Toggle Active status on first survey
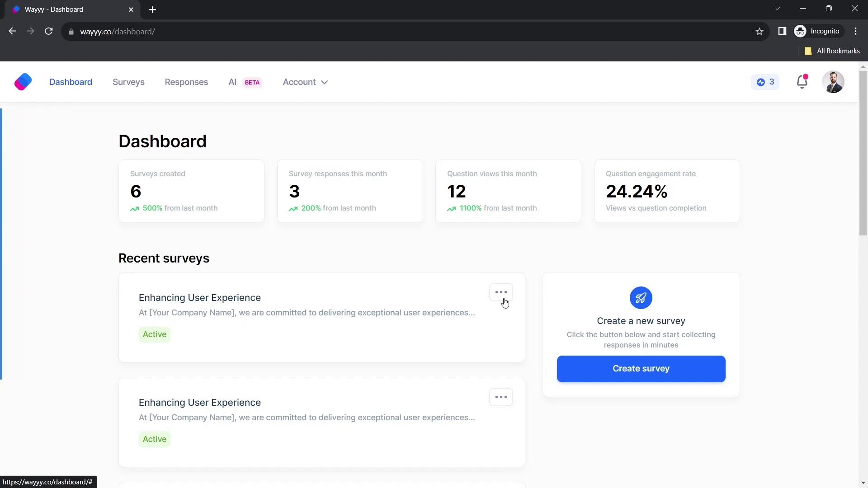 154,333
